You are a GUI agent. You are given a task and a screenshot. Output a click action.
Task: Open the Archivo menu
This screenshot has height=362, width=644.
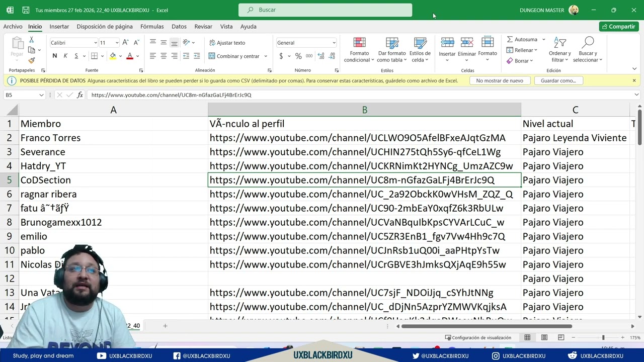(x=13, y=27)
